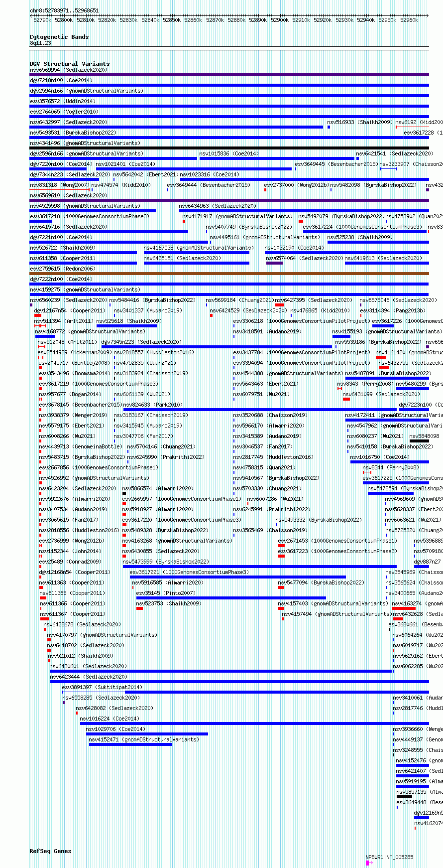
Task: Select nsv4525598 (gnomADStructuralVariants) label
Action: click(x=85, y=206)
